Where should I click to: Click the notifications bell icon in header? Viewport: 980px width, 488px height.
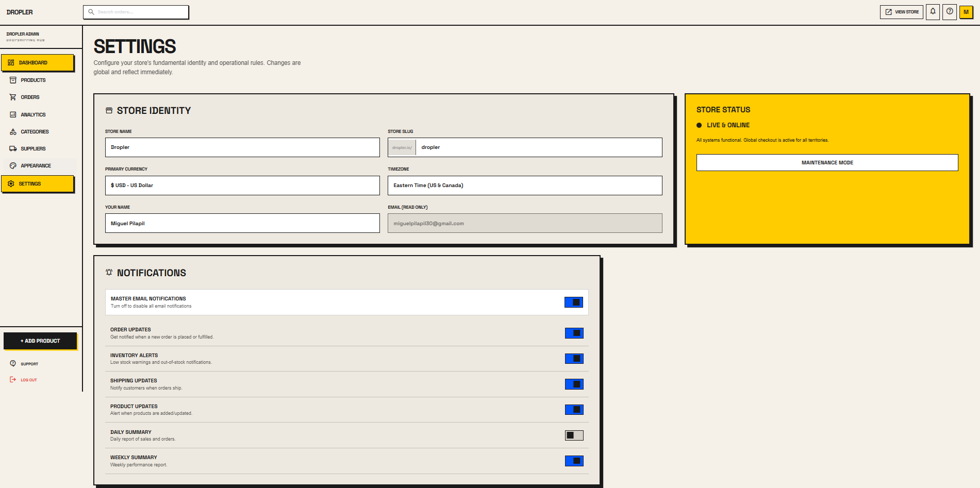(933, 12)
